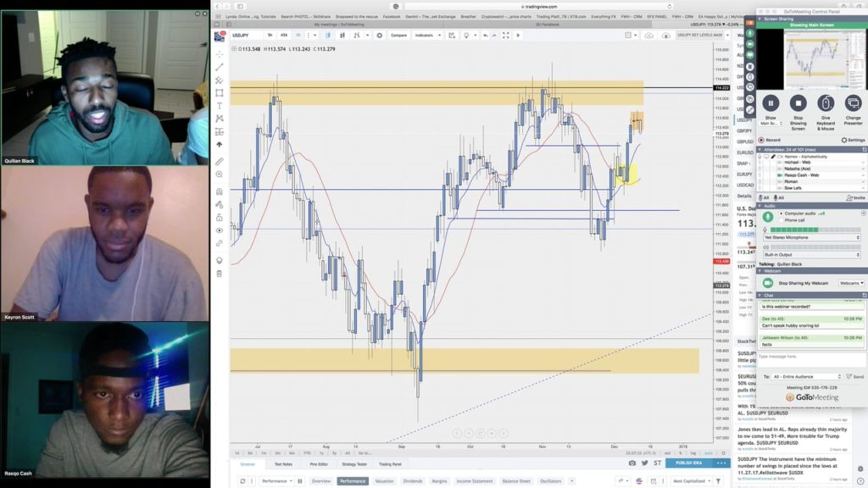
Task: Select Natasha (Ace) attendee row
Action: pos(811,169)
